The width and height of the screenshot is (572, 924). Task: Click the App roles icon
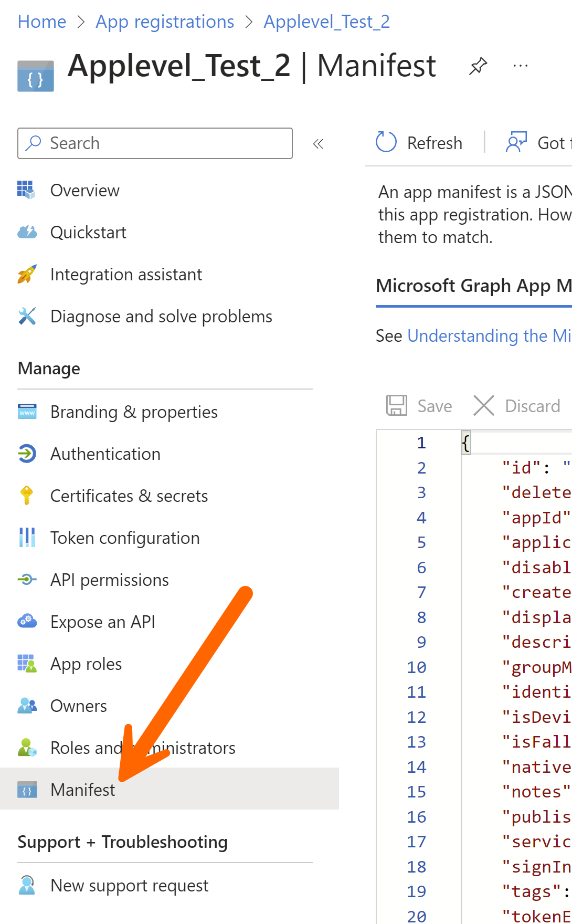(x=27, y=664)
